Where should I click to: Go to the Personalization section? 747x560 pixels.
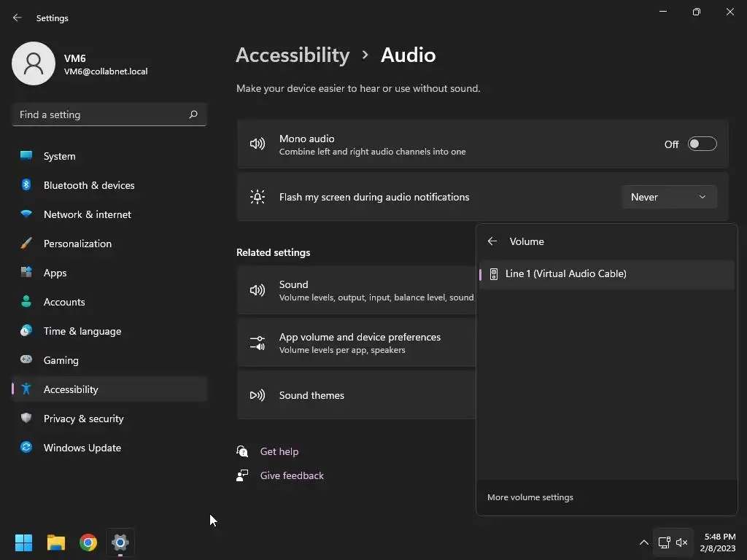pyautogui.click(x=77, y=244)
